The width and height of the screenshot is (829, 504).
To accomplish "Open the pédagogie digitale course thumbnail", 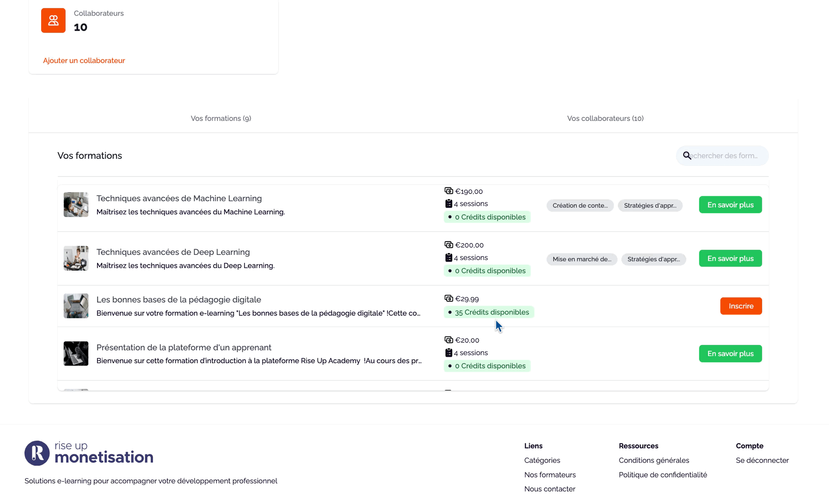I will (x=76, y=306).
